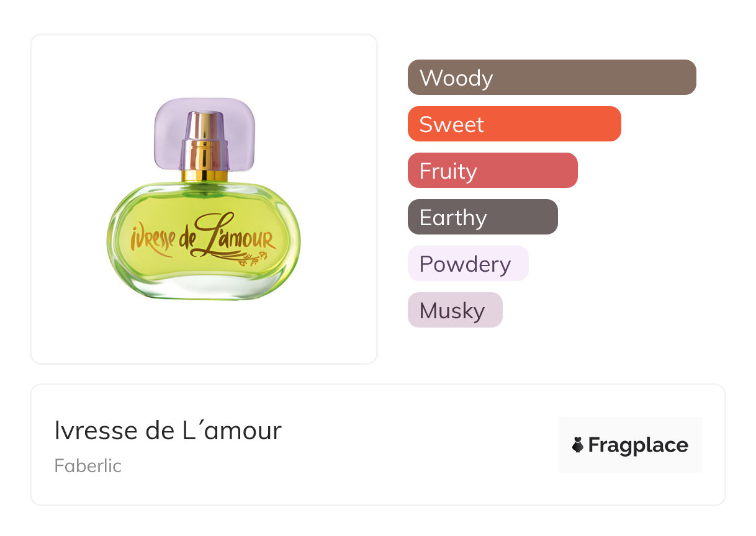Image resolution: width=756 pixels, height=536 pixels.
Task: Open the perfume bottle image
Action: [x=204, y=199]
